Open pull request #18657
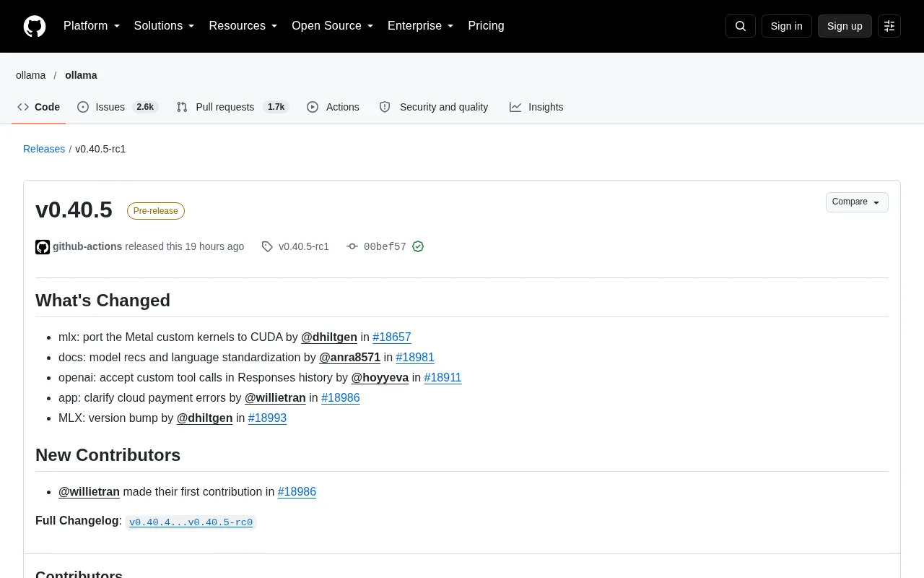This screenshot has width=924, height=578. pyautogui.click(x=392, y=337)
